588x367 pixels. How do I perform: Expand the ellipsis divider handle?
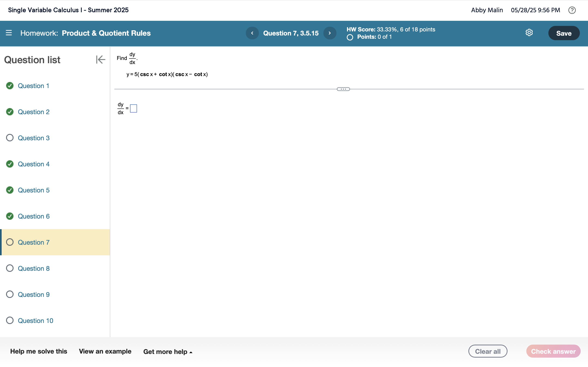[343, 89]
